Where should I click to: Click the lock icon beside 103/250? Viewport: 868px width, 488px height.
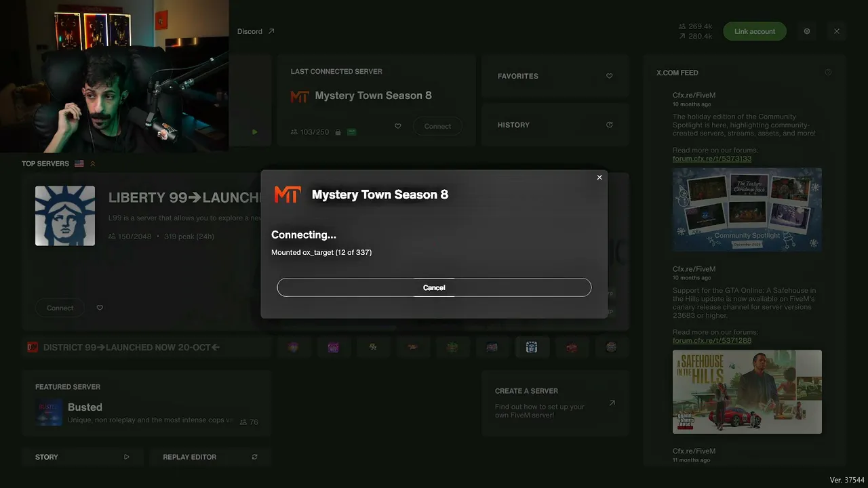[x=337, y=132]
